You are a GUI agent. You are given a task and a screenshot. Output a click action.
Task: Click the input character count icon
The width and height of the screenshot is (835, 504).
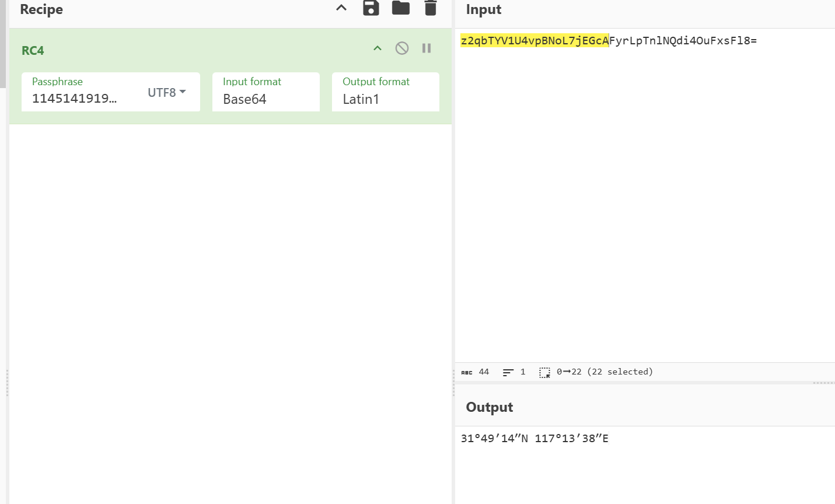click(467, 372)
